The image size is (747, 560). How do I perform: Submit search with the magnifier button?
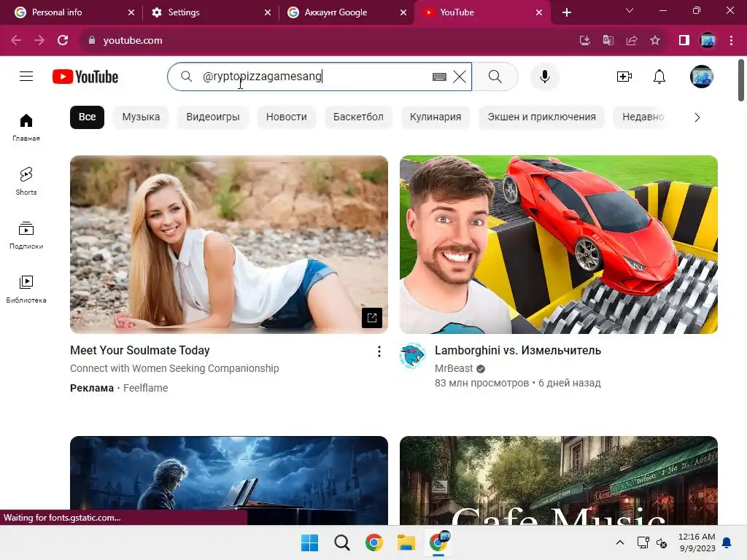(495, 77)
